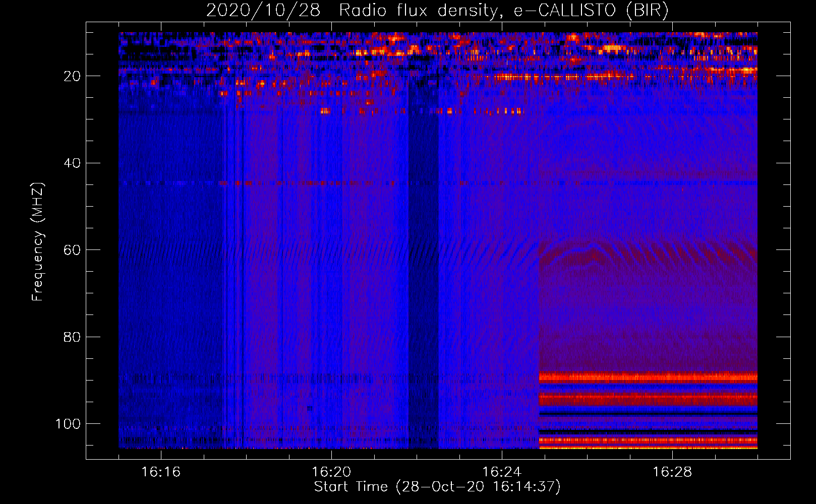
Task: Click the 20 frequency tick label
Action: point(73,76)
